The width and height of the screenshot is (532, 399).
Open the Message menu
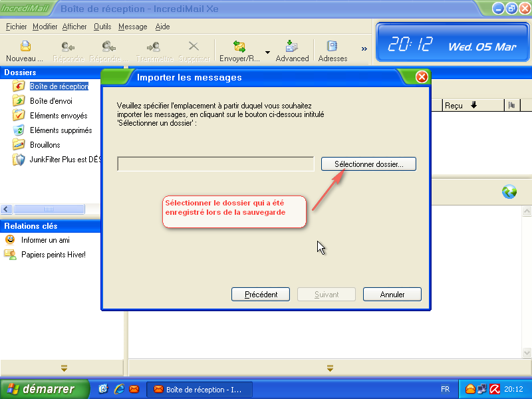[x=132, y=27]
